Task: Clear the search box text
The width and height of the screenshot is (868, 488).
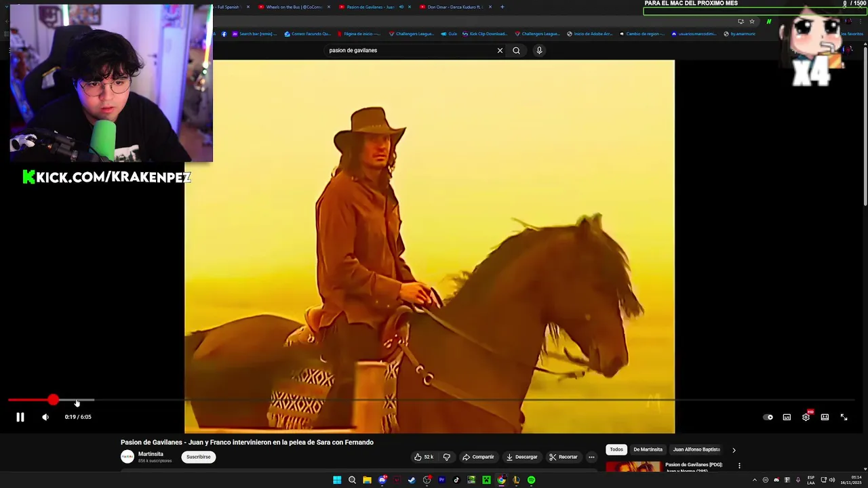Action: 500,50
